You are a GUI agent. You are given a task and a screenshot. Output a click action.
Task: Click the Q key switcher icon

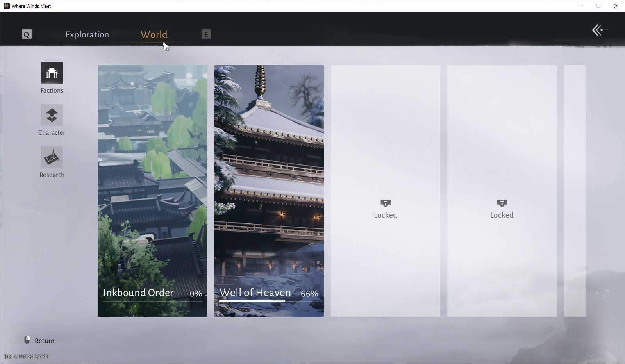tap(27, 34)
